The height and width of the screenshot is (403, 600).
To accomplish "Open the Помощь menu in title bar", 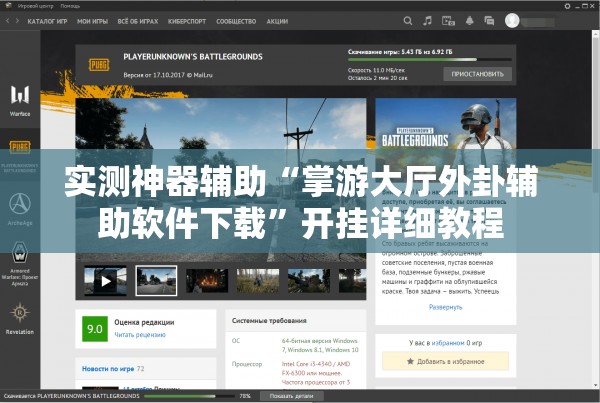I will 70,6.
